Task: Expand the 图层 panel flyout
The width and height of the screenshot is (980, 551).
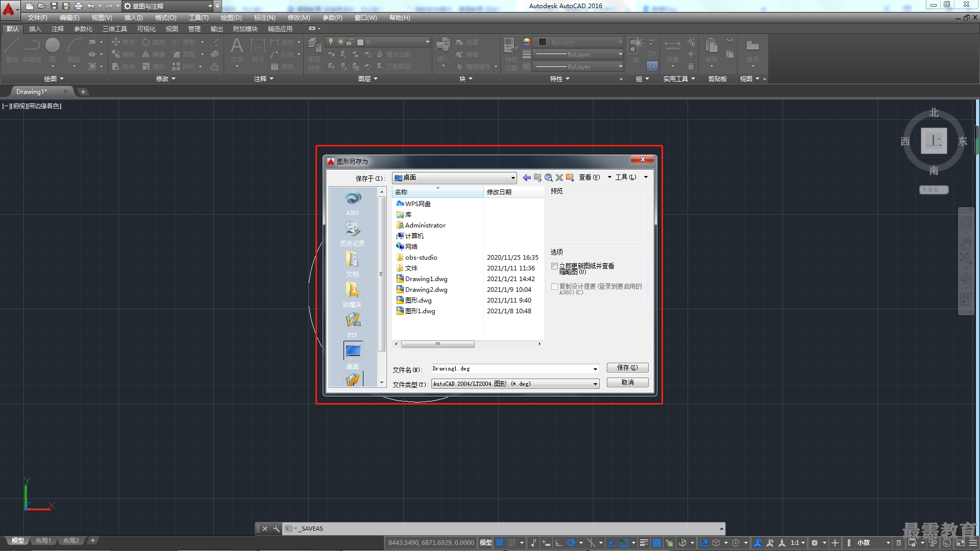Action: 368,79
